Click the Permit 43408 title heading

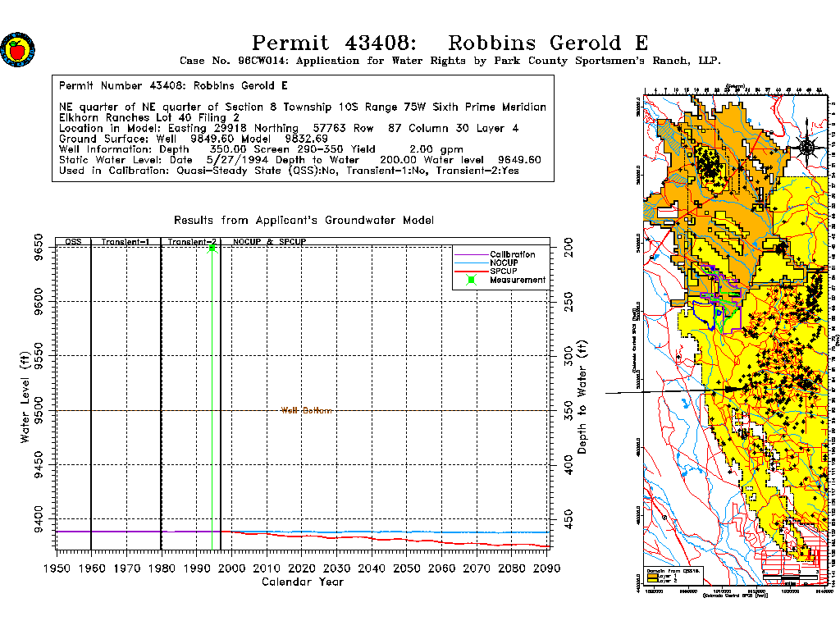tap(450, 43)
